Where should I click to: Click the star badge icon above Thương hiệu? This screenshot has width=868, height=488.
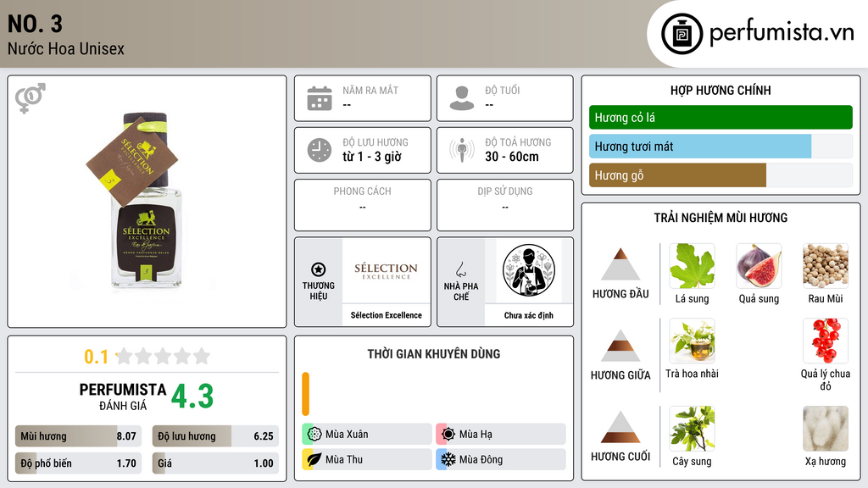tap(319, 269)
